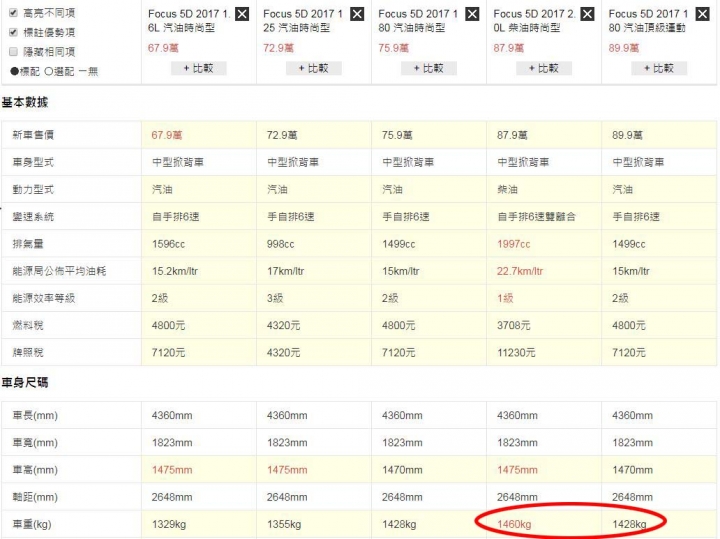This screenshot has height=539, width=720.
Task: Select the 998cc displacement value
Action: (281, 244)
